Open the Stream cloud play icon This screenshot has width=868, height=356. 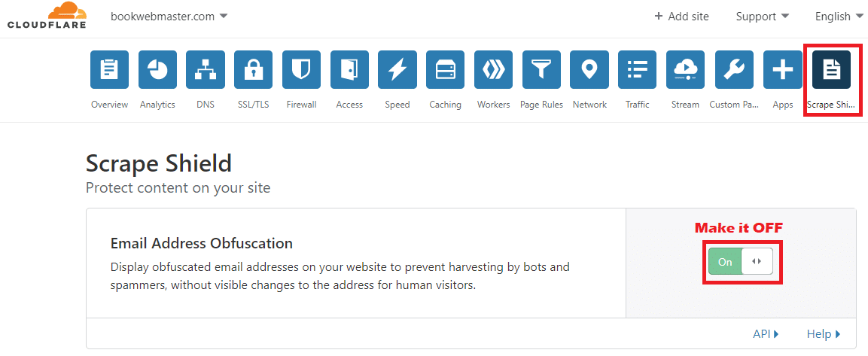tap(686, 70)
